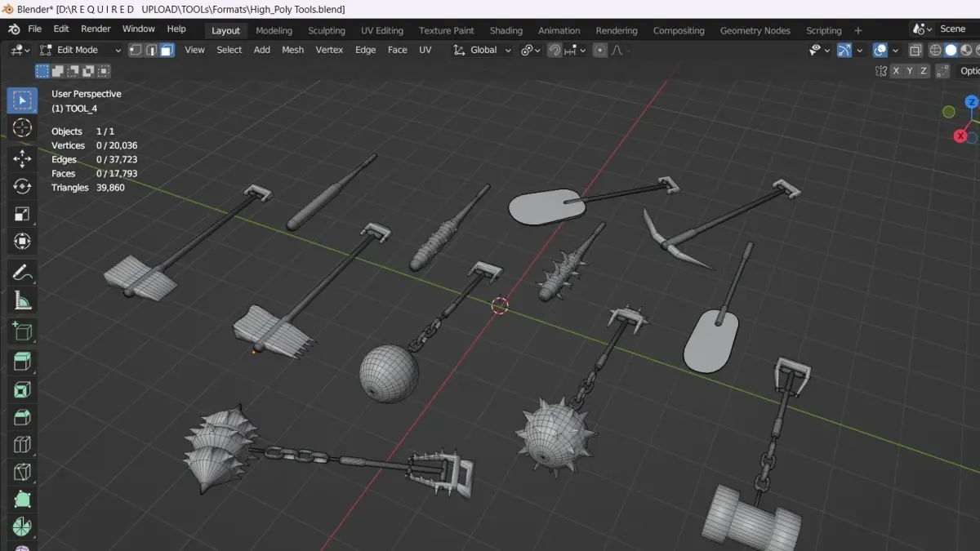Screen dimensions: 980x551
Task: Activate the Spin tool
Action: coord(22,527)
